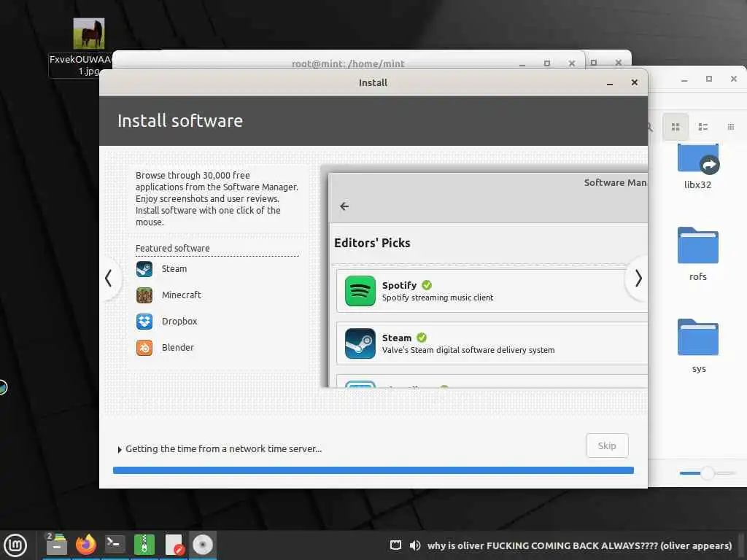Click the taskbar clock text about oliver

[x=579, y=545]
